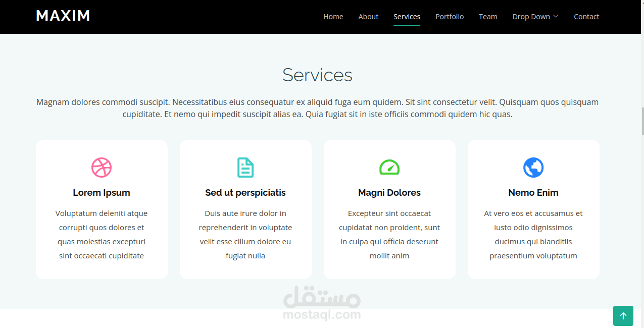Open the Contact nav link
This screenshot has width=644, height=328.
click(x=586, y=17)
